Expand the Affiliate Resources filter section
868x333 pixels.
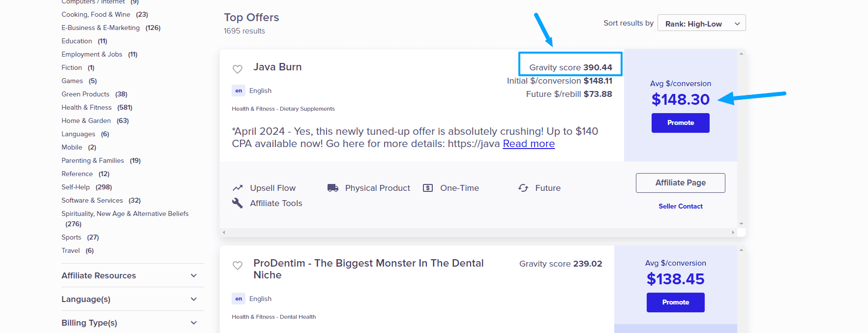coord(132,275)
